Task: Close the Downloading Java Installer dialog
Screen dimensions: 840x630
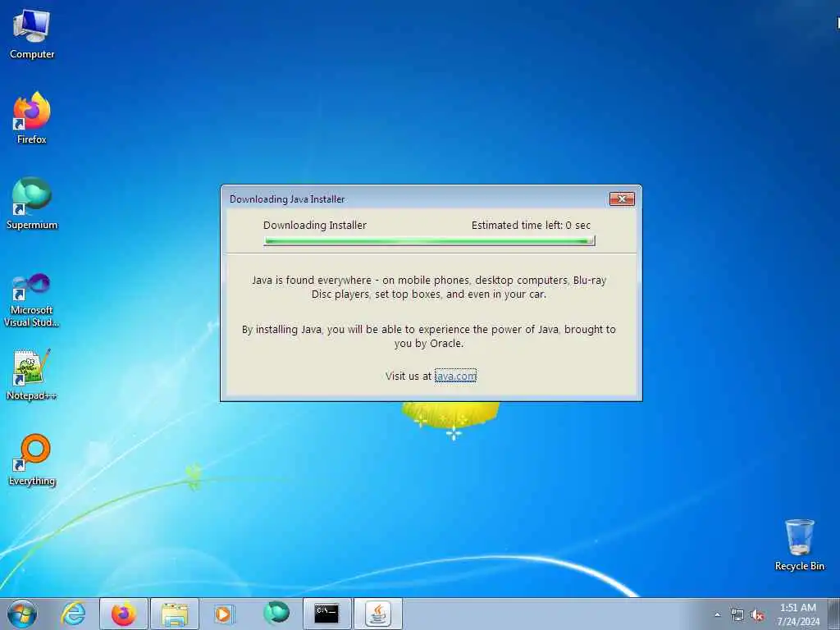Action: click(x=622, y=199)
